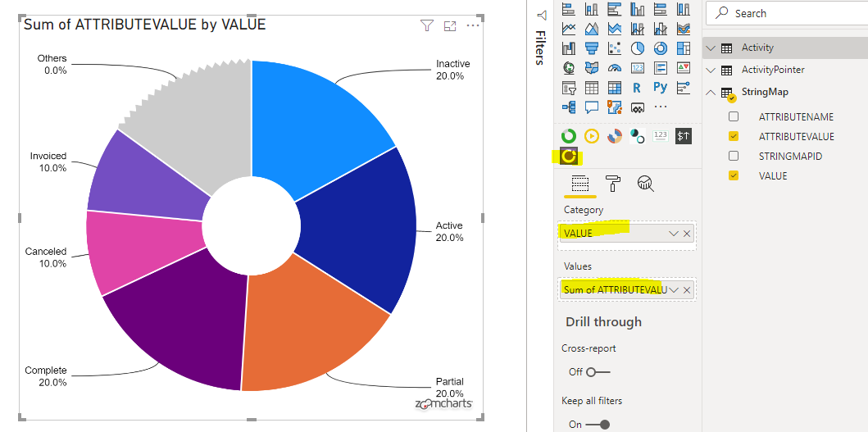Switch to the Fields well tab
This screenshot has width=868, height=432.
[580, 184]
